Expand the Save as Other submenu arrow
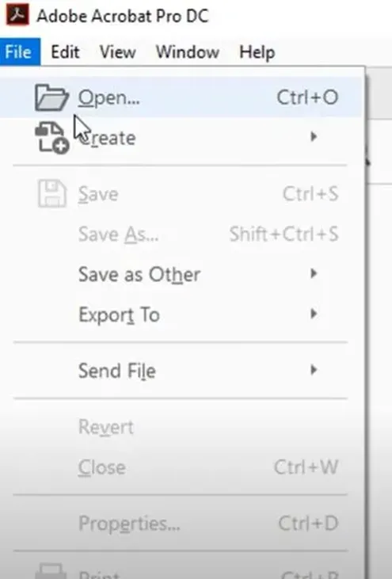 314,273
